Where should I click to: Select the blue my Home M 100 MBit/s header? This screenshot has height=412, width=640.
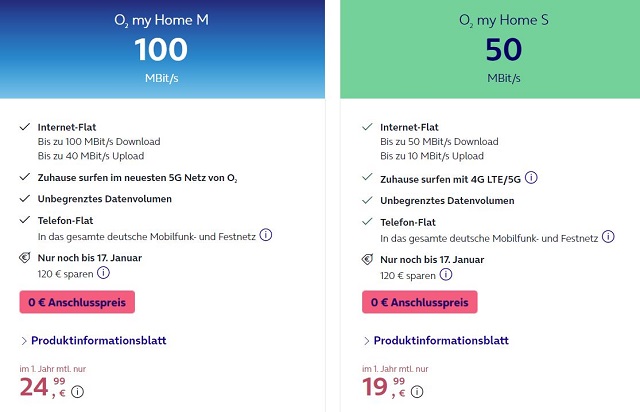pyautogui.click(x=162, y=49)
